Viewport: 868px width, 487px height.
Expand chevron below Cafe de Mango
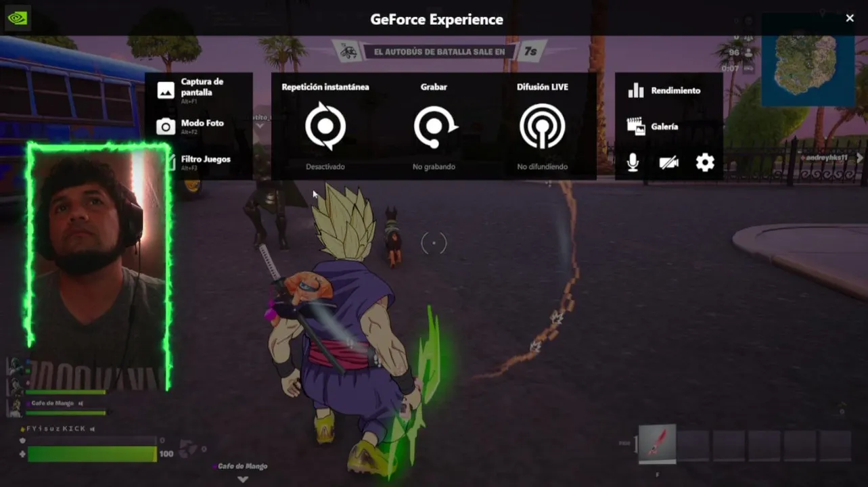243,480
